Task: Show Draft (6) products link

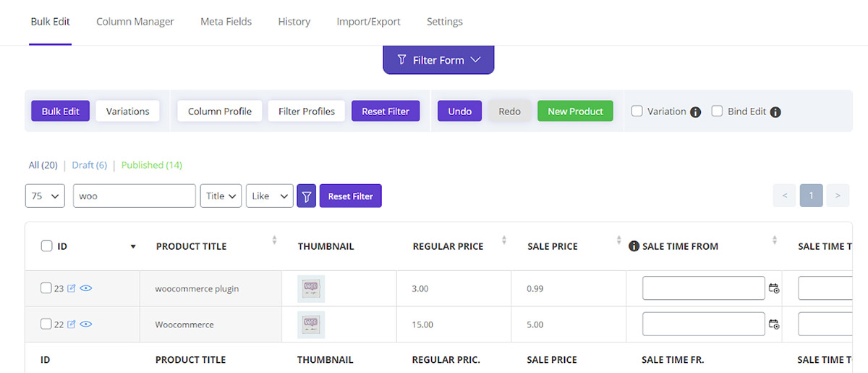Action: (x=90, y=165)
